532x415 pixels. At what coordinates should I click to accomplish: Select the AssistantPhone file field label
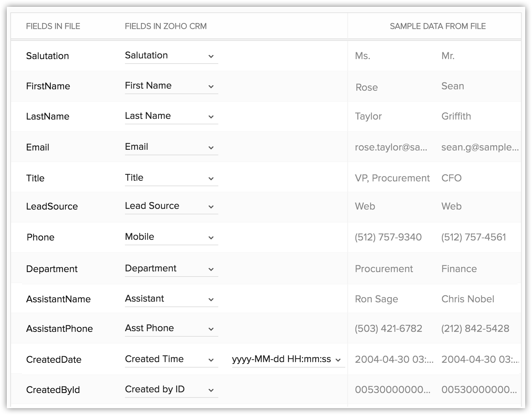coord(59,329)
